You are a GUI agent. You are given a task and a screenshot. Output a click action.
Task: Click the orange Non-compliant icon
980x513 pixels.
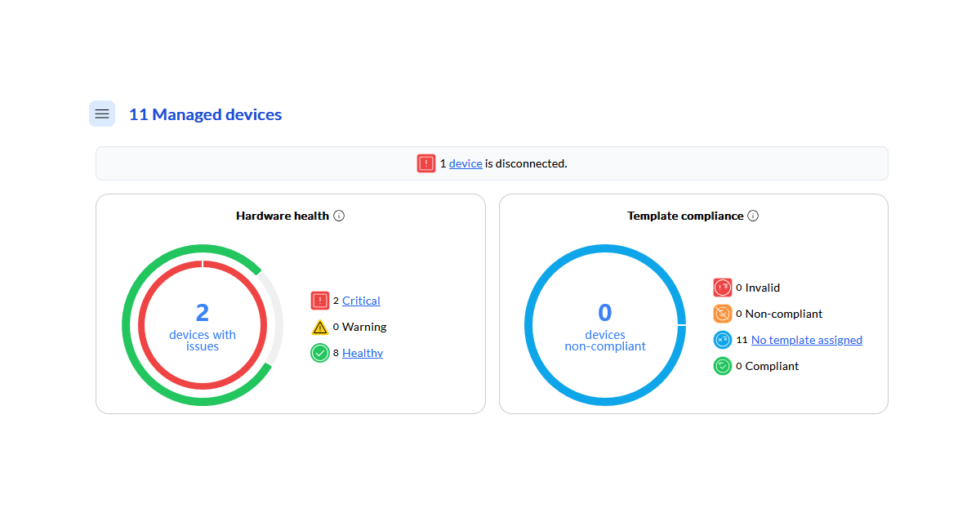[x=723, y=314]
